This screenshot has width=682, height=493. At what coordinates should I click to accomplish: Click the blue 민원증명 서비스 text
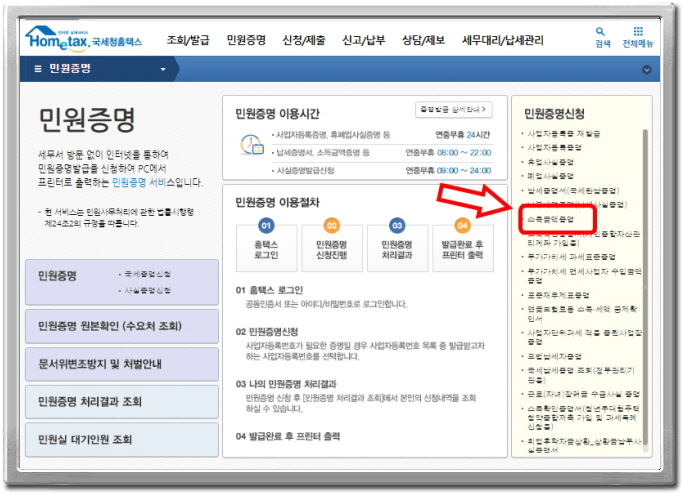coord(139,182)
